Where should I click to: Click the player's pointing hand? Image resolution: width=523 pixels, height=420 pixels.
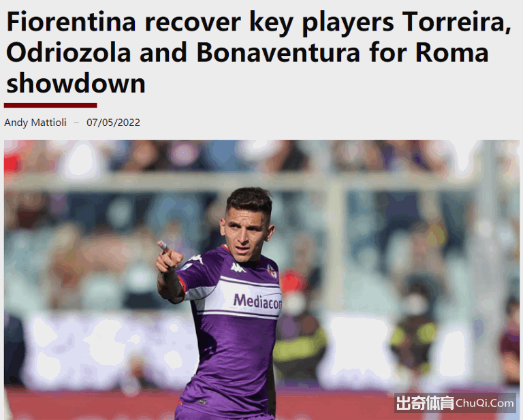tap(169, 256)
